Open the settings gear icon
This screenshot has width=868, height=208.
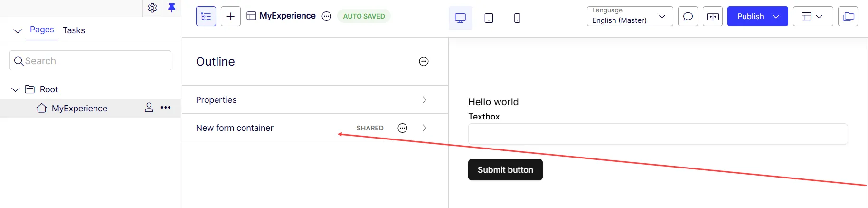point(152,8)
